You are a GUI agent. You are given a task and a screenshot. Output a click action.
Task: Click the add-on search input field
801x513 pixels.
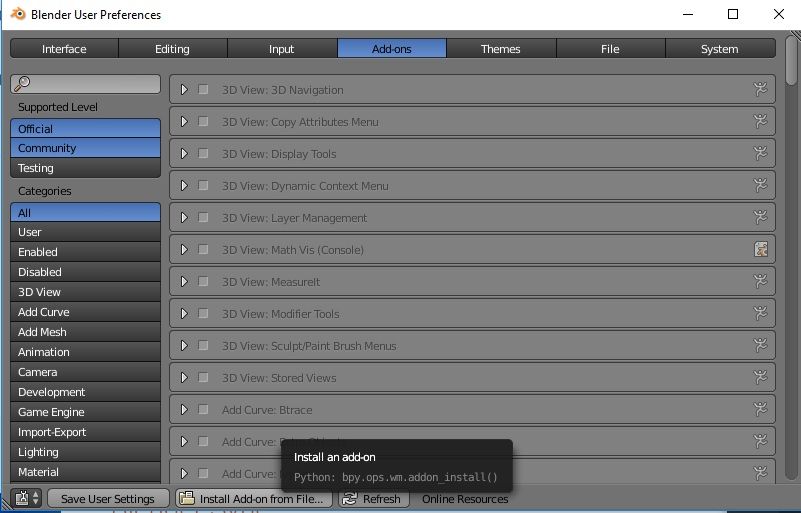point(85,84)
